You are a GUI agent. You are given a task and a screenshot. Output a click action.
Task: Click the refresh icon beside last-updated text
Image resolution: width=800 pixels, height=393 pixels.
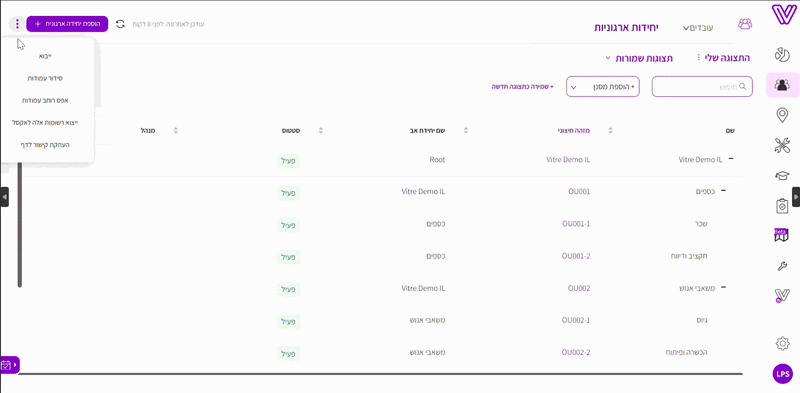[120, 24]
